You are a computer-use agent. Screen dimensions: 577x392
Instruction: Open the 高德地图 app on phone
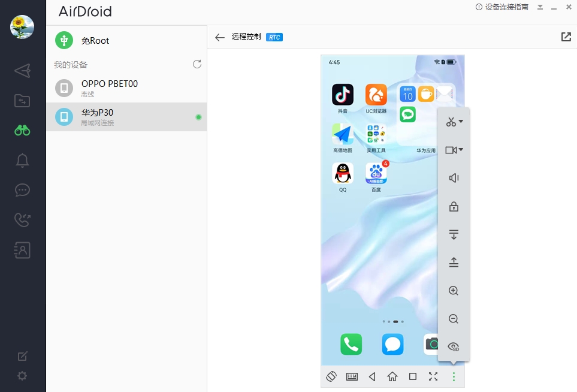(343, 134)
